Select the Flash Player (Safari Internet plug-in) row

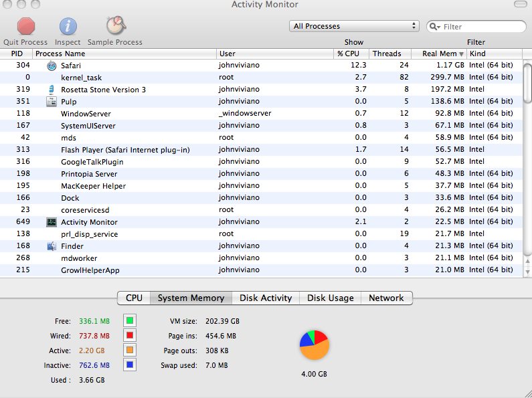261,150
